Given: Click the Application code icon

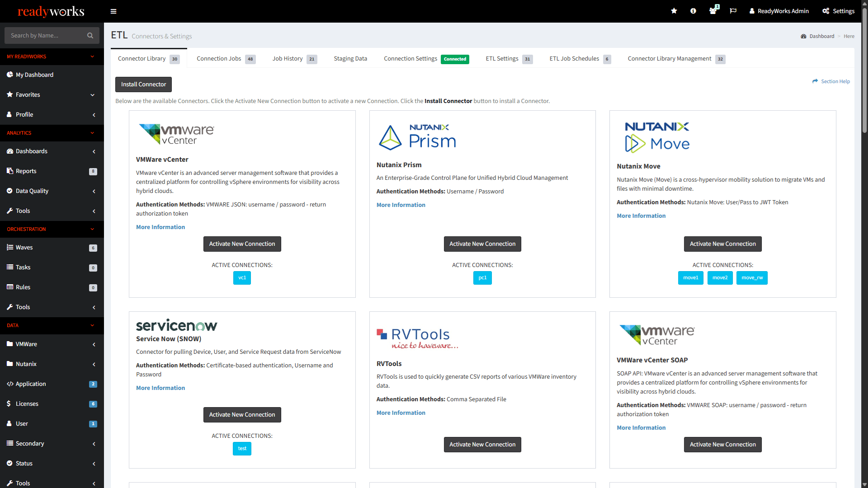Looking at the screenshot, I should coord(10,384).
